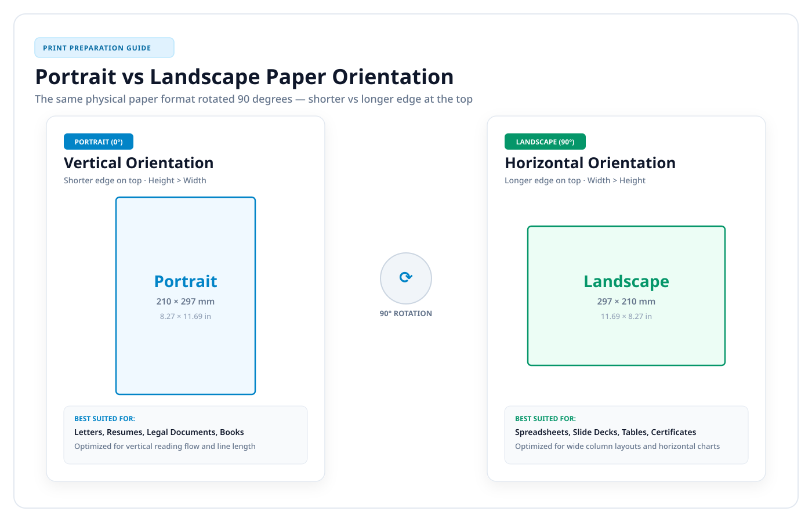Image resolution: width=812 pixels, height=522 pixels.
Task: Click the blue 'BEST SUITED FOR:' label
Action: (104, 419)
